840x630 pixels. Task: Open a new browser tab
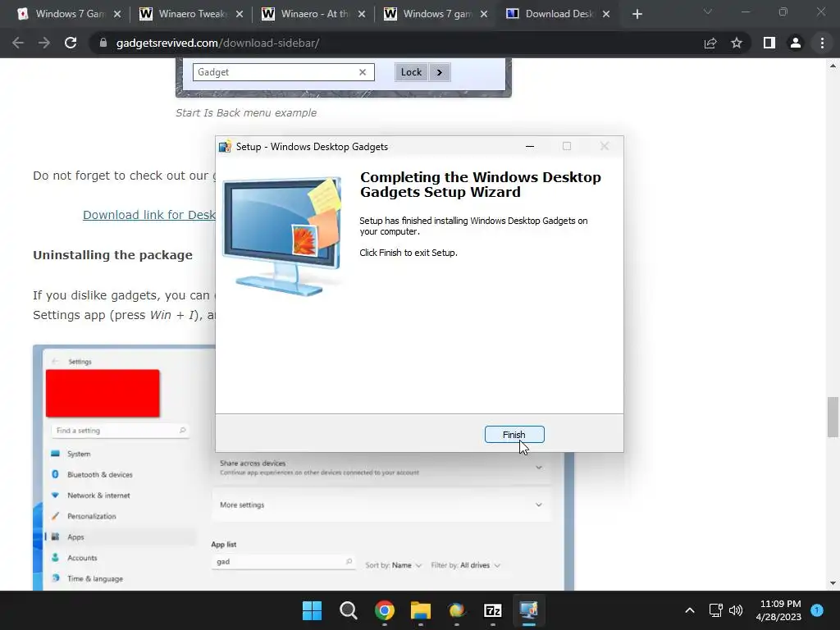(x=637, y=15)
